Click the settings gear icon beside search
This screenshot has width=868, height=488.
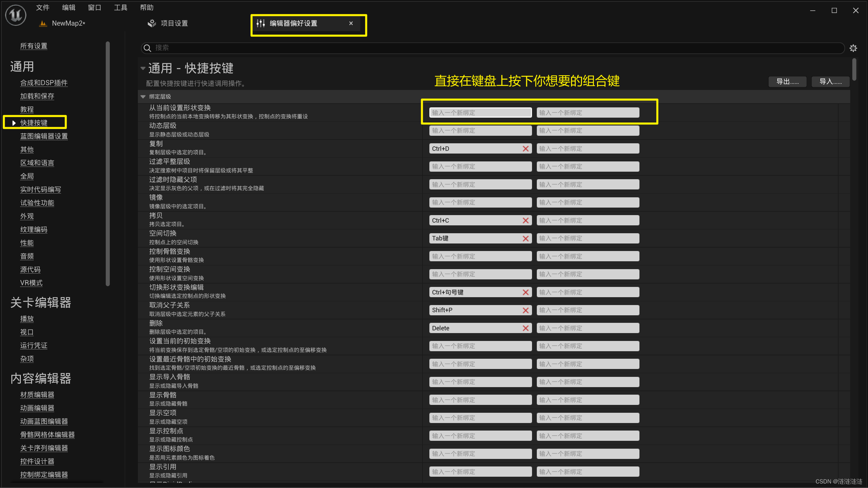pyautogui.click(x=853, y=48)
